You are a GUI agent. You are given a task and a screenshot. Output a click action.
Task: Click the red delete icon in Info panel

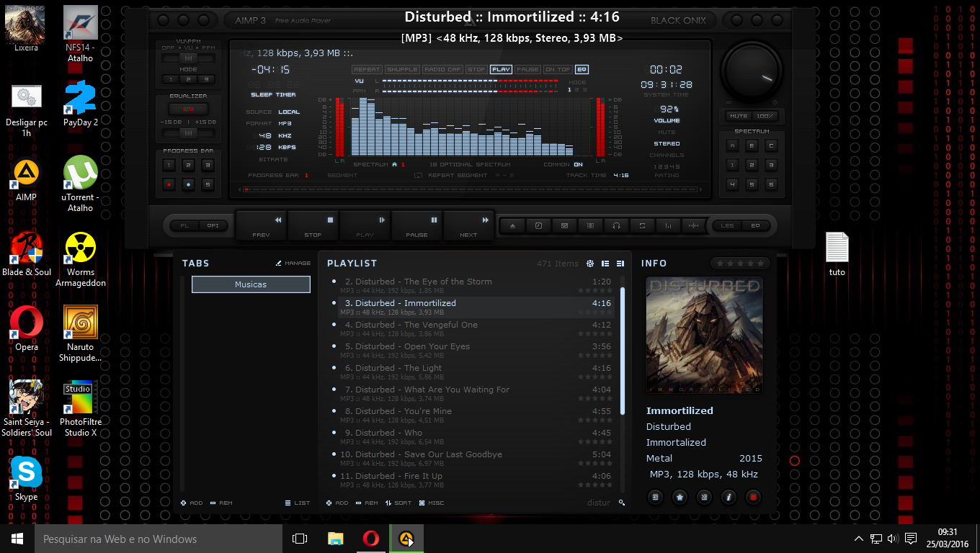click(x=753, y=497)
